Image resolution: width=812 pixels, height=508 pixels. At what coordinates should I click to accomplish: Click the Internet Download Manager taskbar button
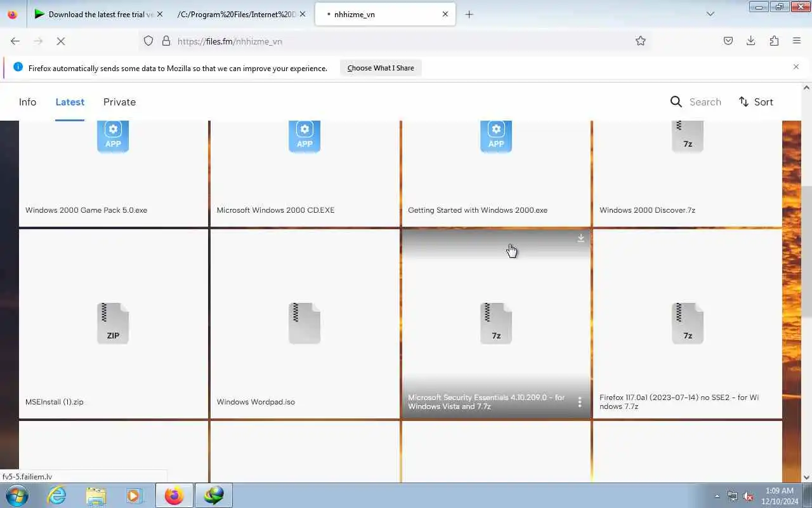click(x=214, y=495)
